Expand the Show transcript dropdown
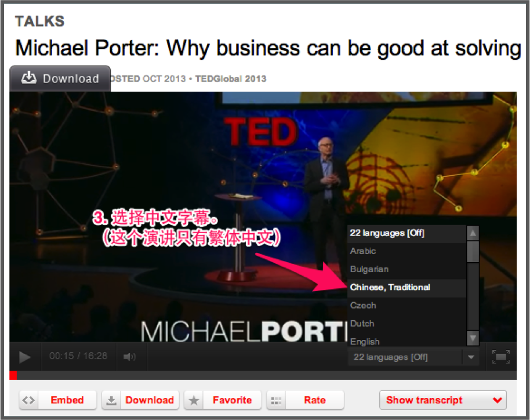 click(x=443, y=400)
